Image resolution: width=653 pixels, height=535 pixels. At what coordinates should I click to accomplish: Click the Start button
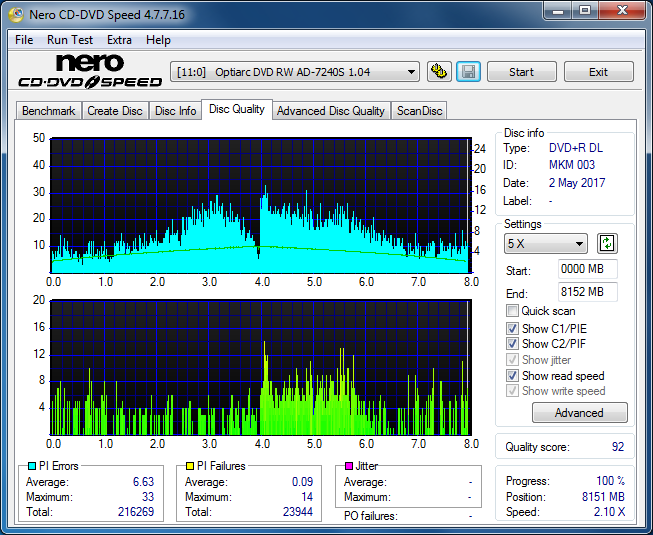pyautogui.click(x=521, y=72)
